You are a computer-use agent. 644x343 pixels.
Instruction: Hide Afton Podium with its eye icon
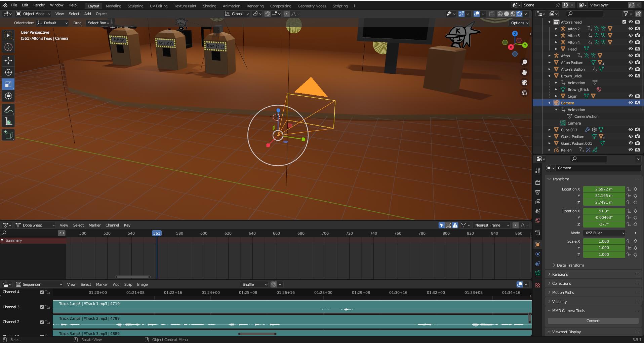631,63
